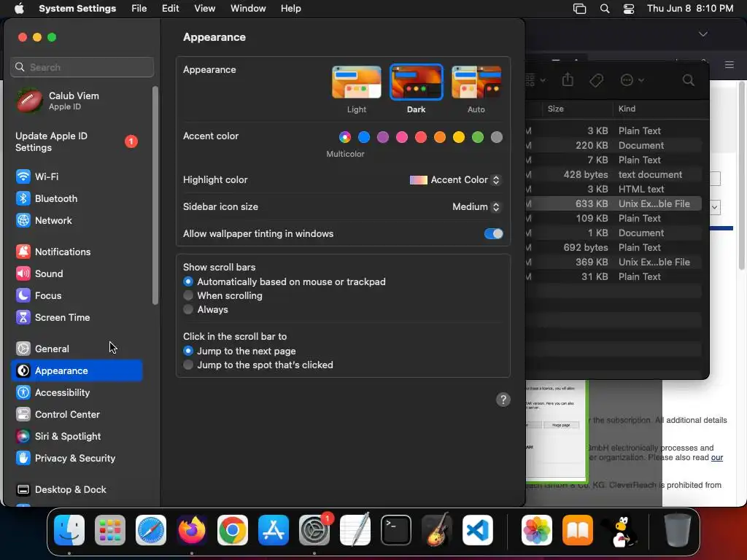The height and width of the screenshot is (560, 747).
Task: Select Jump to the next page
Action: (239, 351)
